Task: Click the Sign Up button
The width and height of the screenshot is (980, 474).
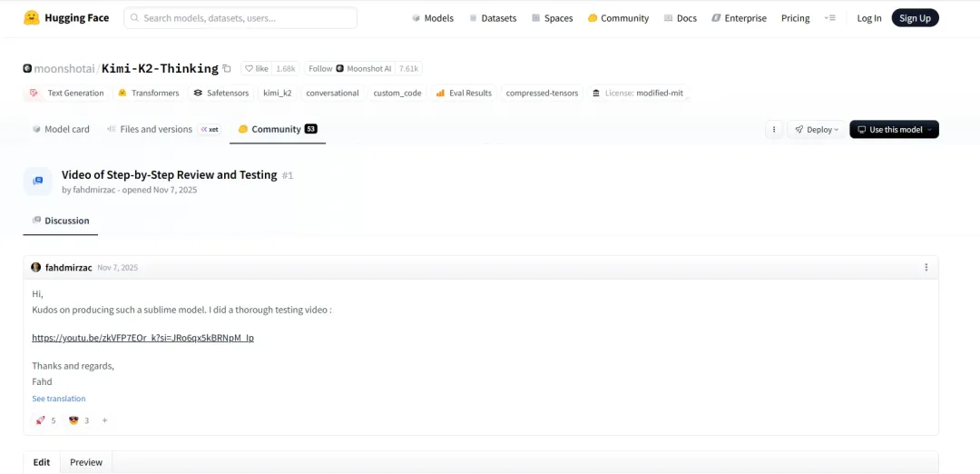Action: pyautogui.click(x=915, y=18)
